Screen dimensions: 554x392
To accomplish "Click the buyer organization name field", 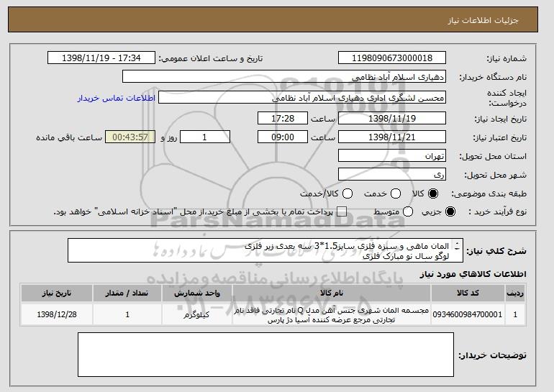I will pyautogui.click(x=284, y=77).
